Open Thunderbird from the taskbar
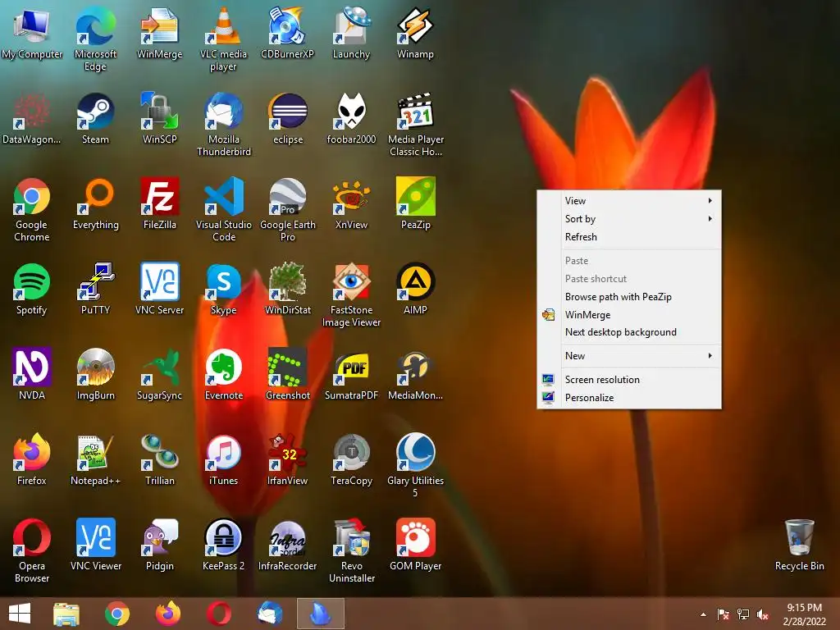The height and width of the screenshot is (630, 840). point(269,614)
